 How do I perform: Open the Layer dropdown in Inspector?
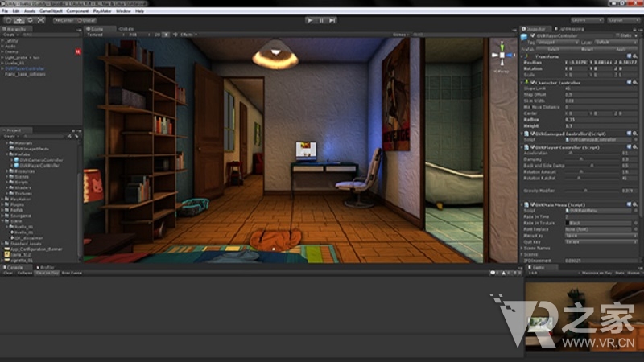pos(615,43)
